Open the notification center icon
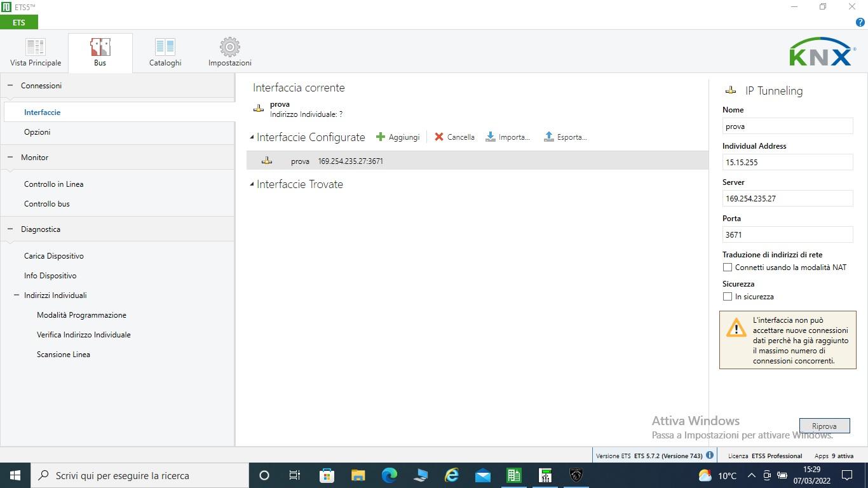 pos(847,475)
